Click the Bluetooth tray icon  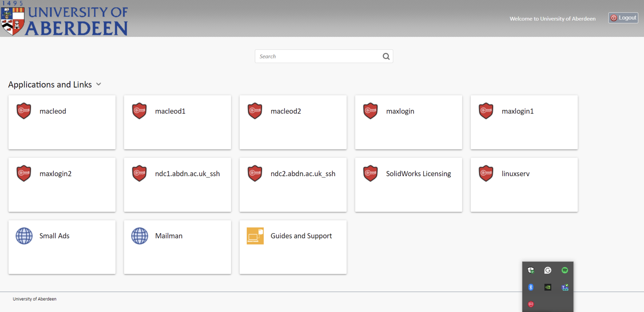pyautogui.click(x=531, y=287)
